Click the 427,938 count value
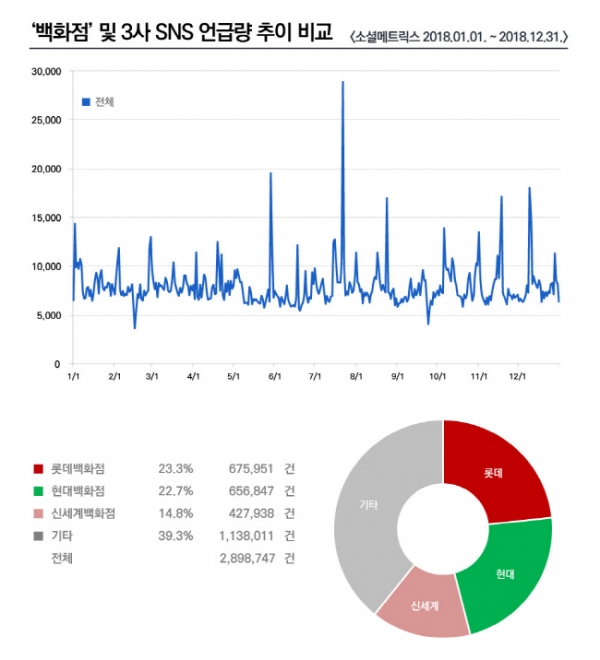Image resolution: width=600 pixels, height=660 pixels. click(251, 514)
